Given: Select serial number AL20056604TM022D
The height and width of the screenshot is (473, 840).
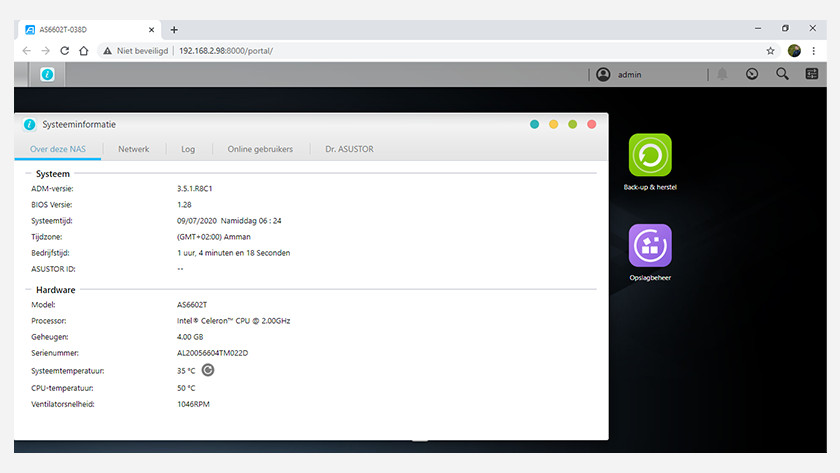Looking at the screenshot, I should click(x=212, y=353).
